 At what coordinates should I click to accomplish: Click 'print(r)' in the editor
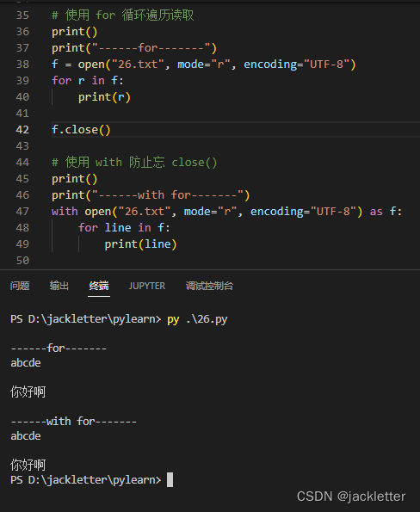104,97
